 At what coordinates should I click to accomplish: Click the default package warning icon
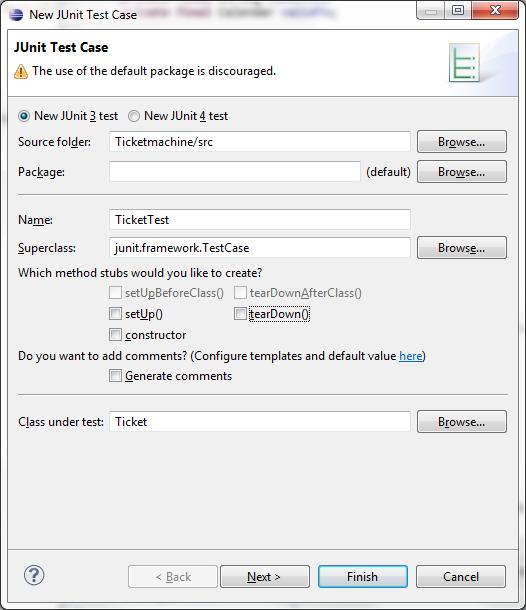[21, 72]
